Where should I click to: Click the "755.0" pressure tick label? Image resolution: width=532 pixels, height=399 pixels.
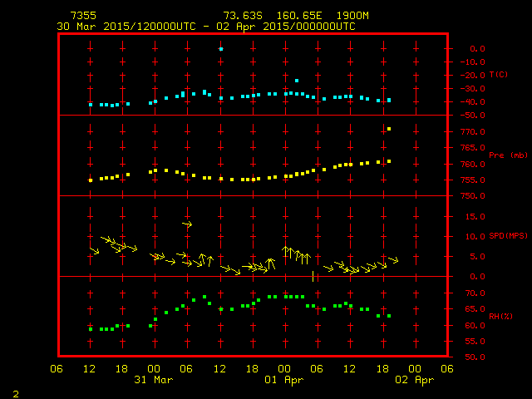[x=473, y=180]
